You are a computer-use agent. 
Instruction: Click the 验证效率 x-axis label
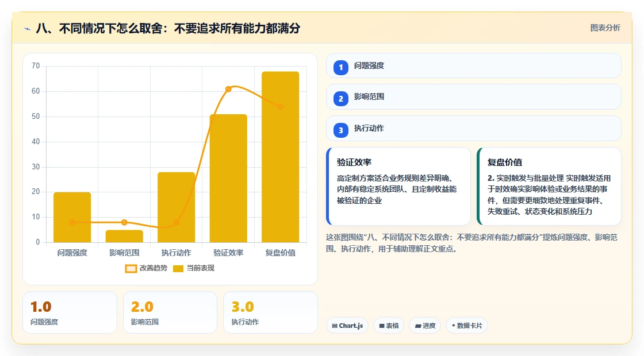228,253
